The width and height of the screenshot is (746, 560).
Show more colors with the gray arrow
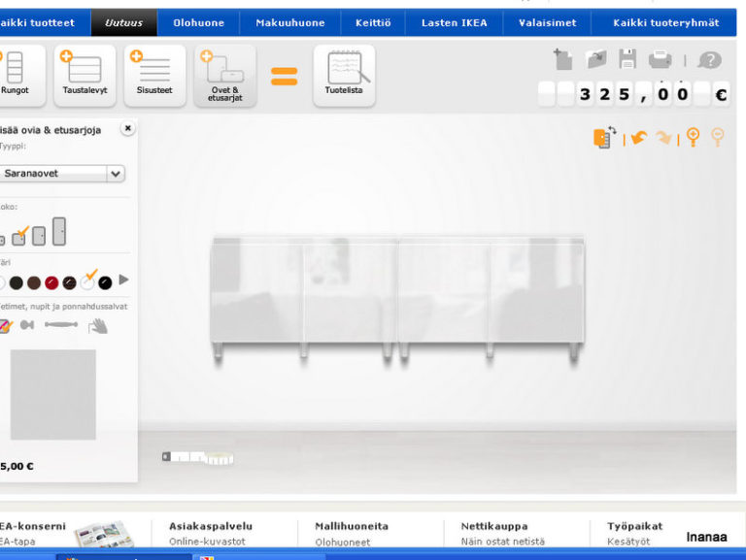point(123,280)
